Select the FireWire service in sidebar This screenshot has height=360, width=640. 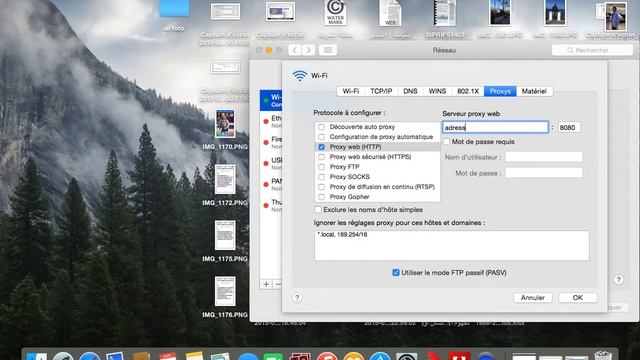tap(271, 142)
